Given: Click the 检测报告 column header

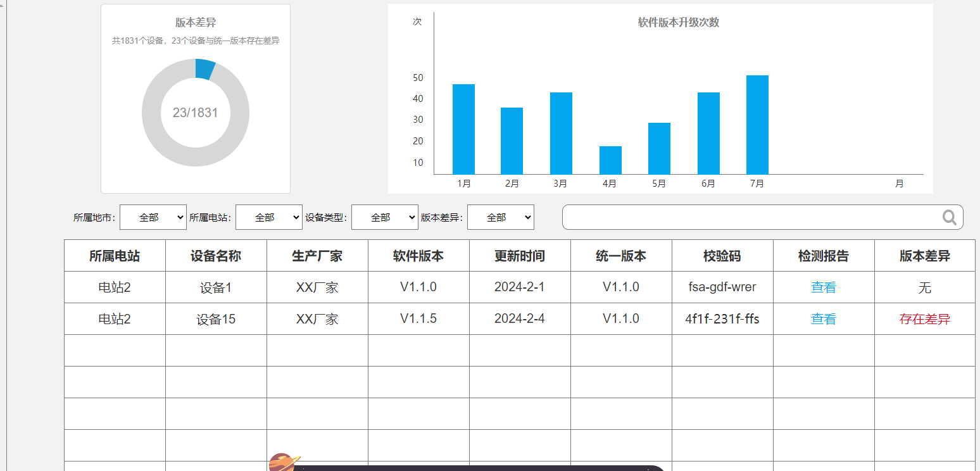Looking at the screenshot, I should coord(824,256).
